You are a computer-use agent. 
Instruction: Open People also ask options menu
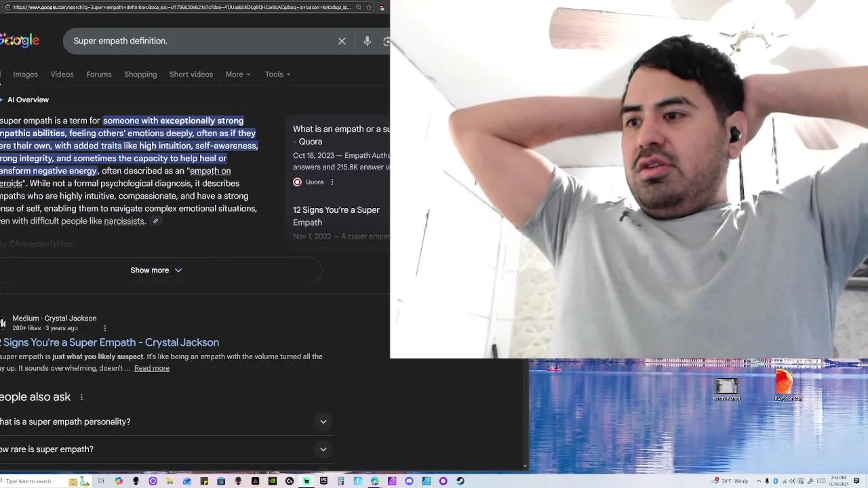81,397
